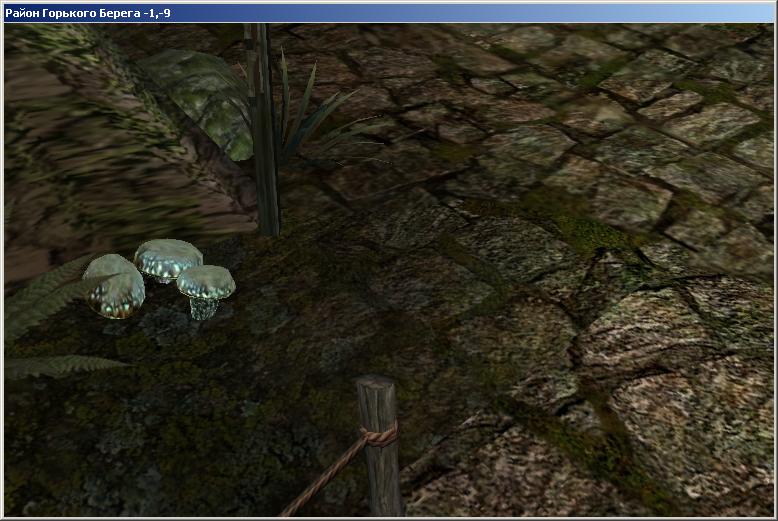
Task: Select the glowing mushroom with the visible stem
Action: coord(205,292)
